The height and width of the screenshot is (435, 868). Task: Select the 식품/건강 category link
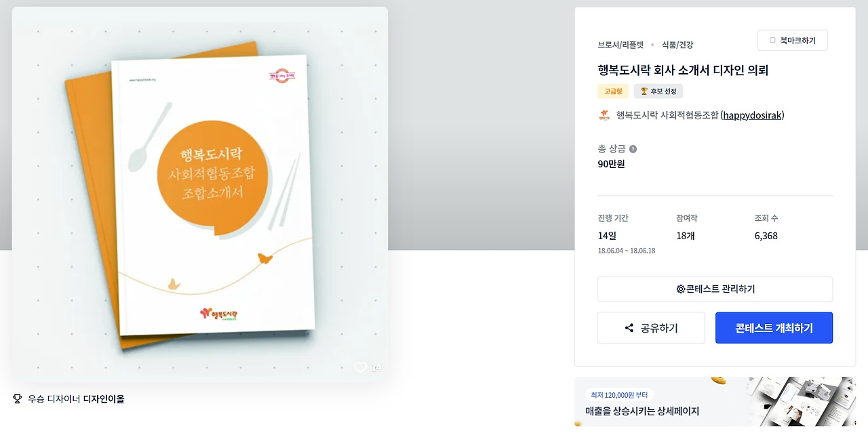click(x=677, y=45)
